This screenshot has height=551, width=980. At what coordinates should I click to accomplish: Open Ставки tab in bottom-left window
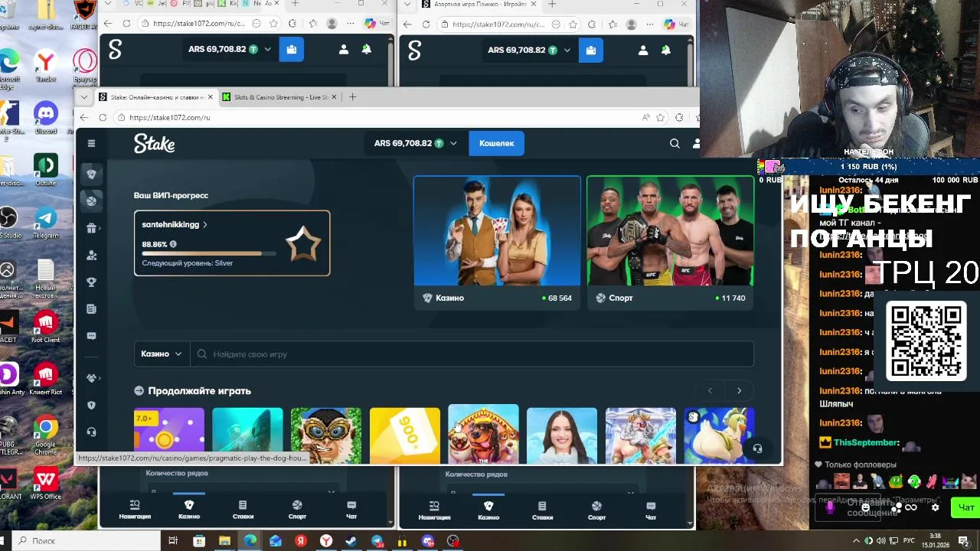point(243,510)
